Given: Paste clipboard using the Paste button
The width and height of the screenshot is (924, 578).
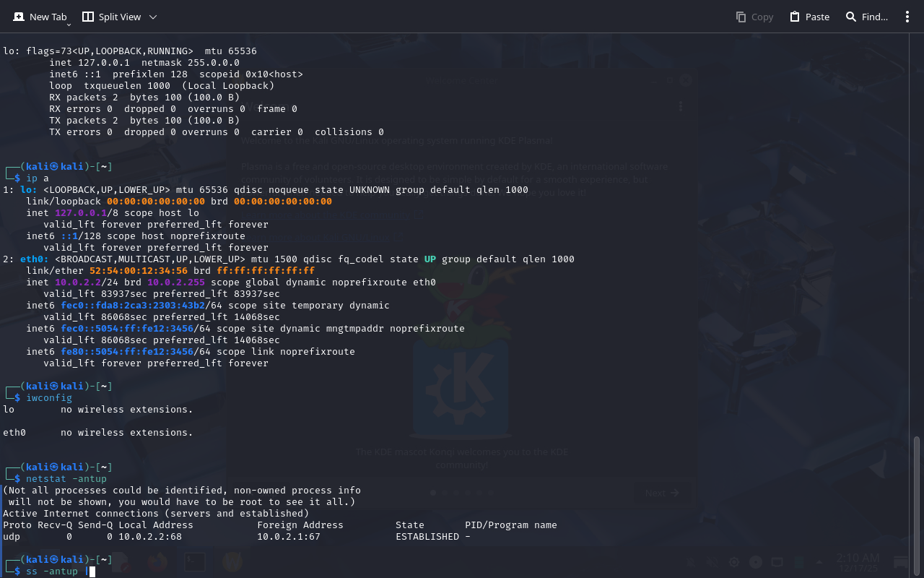Looking at the screenshot, I should pos(809,17).
